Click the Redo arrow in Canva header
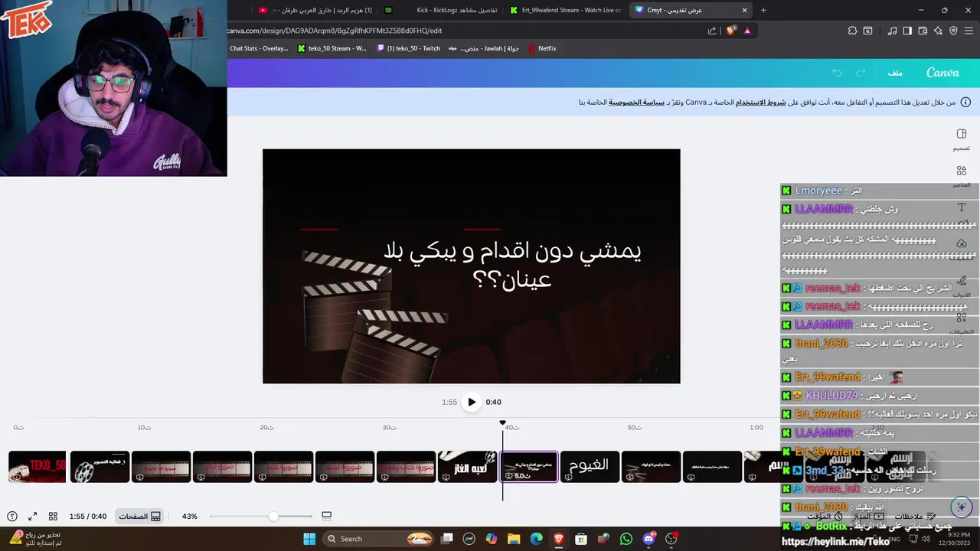This screenshot has width=980, height=551. click(861, 73)
